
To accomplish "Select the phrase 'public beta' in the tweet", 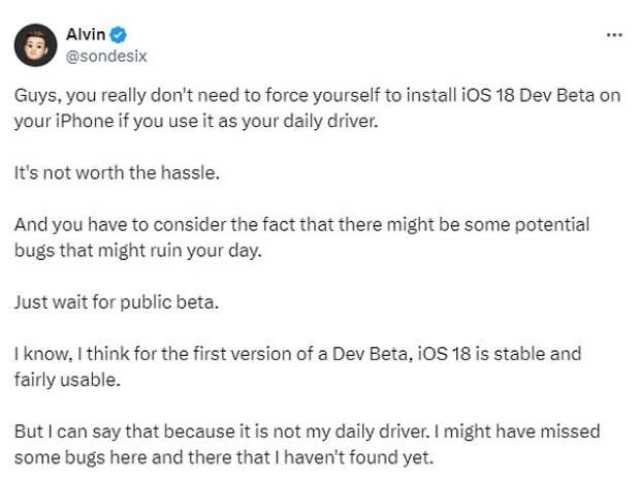I will [168, 303].
